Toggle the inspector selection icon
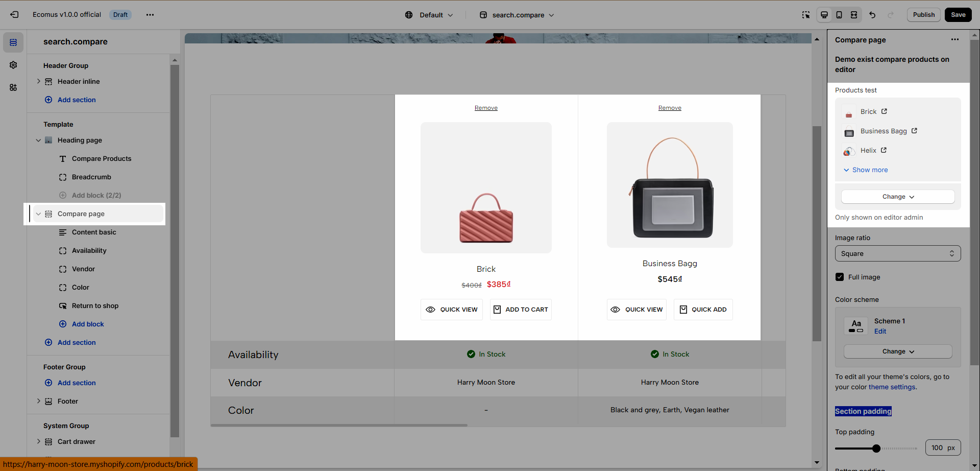This screenshot has width=980, height=471. click(x=806, y=15)
